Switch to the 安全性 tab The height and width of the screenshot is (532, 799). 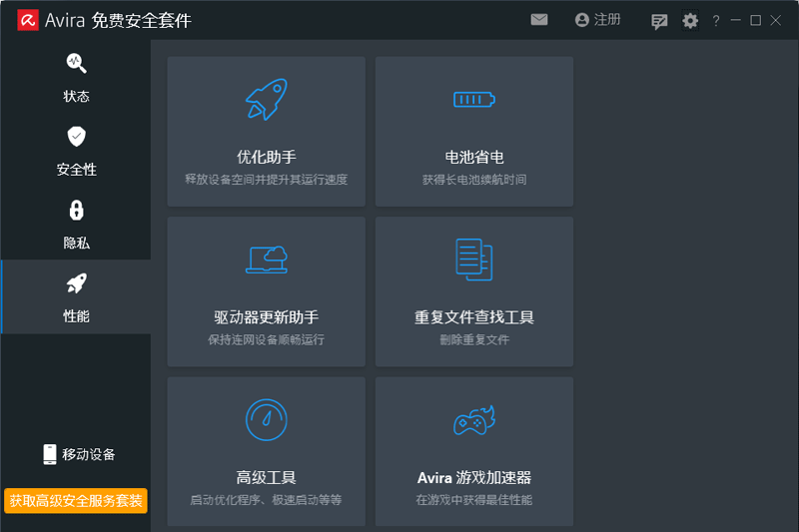[x=76, y=150]
